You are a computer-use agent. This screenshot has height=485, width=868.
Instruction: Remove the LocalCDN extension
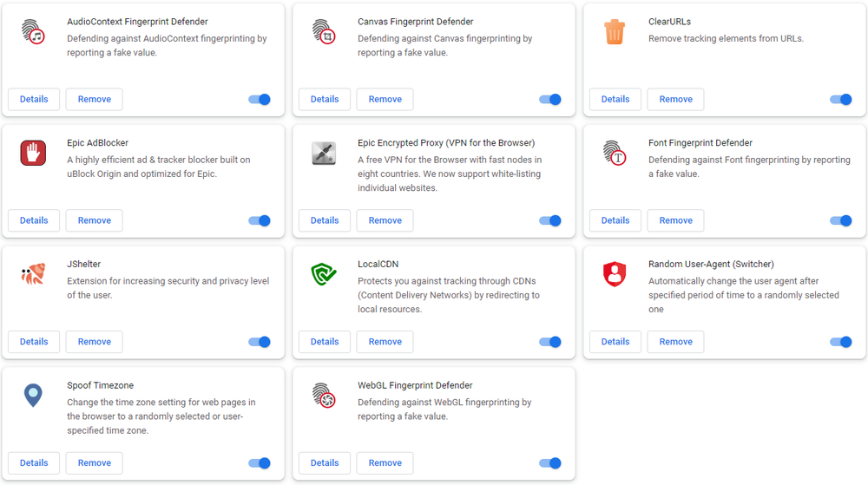click(x=385, y=342)
